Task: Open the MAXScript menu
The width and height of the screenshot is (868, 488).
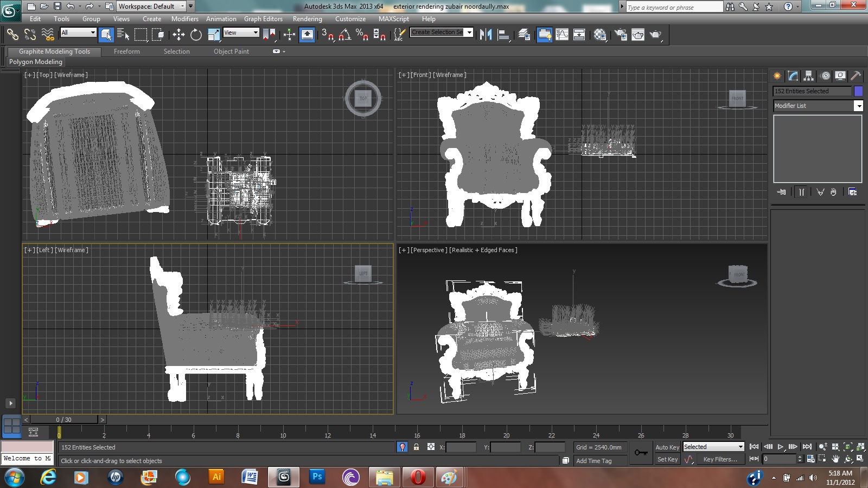Action: click(394, 19)
